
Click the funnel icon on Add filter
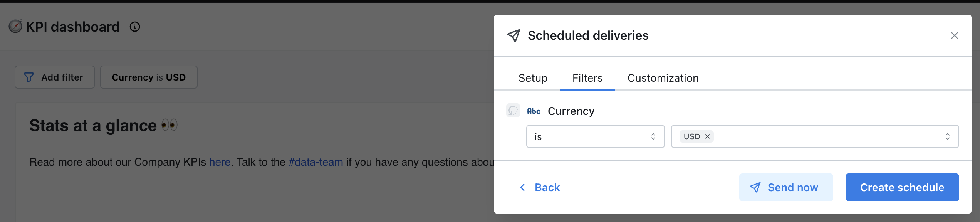point(29,77)
